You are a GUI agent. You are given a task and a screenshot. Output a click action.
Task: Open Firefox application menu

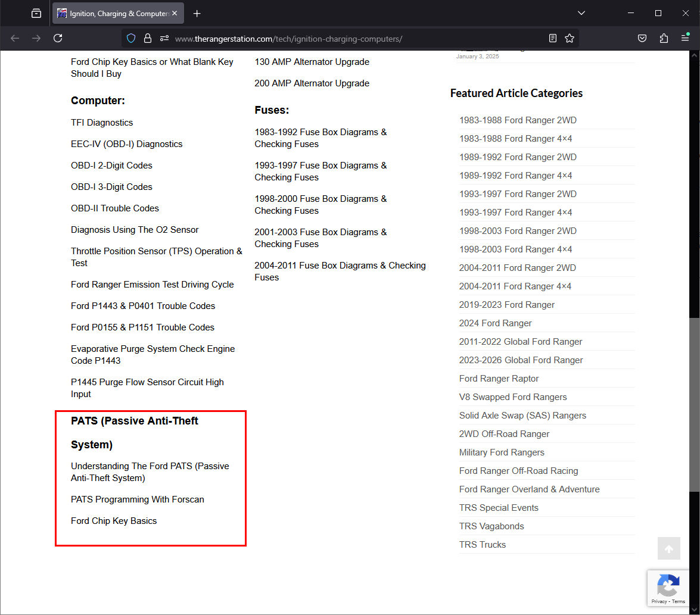pos(685,38)
